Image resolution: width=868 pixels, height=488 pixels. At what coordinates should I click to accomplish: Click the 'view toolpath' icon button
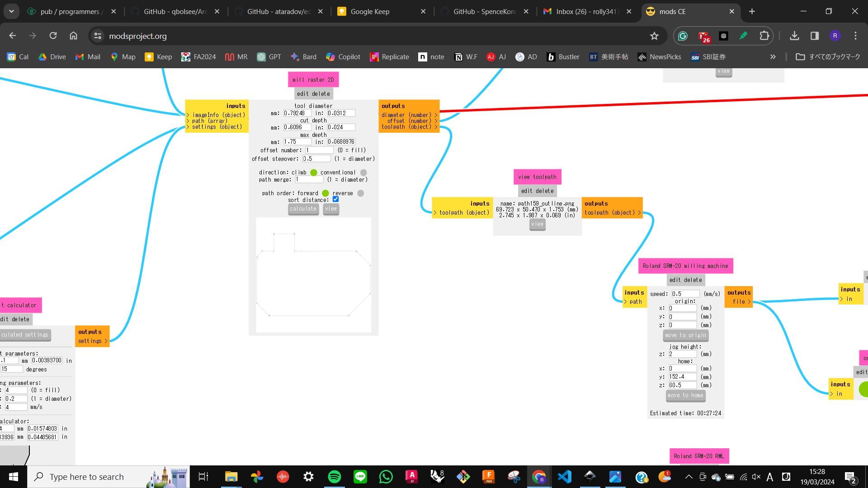tap(537, 176)
